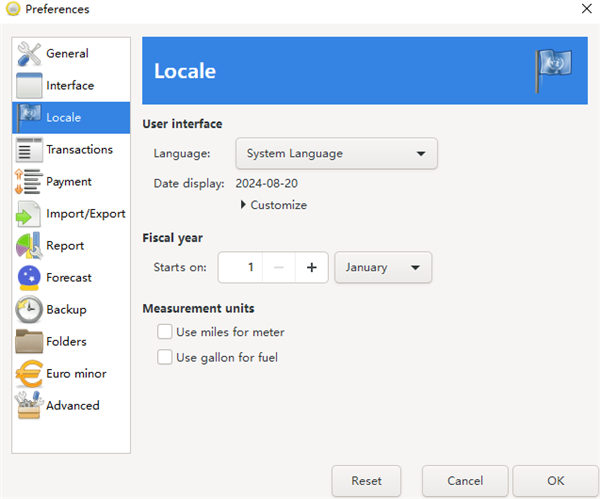This screenshot has width=600, height=499.
Task: Click the Transactions list icon
Action: (x=29, y=150)
